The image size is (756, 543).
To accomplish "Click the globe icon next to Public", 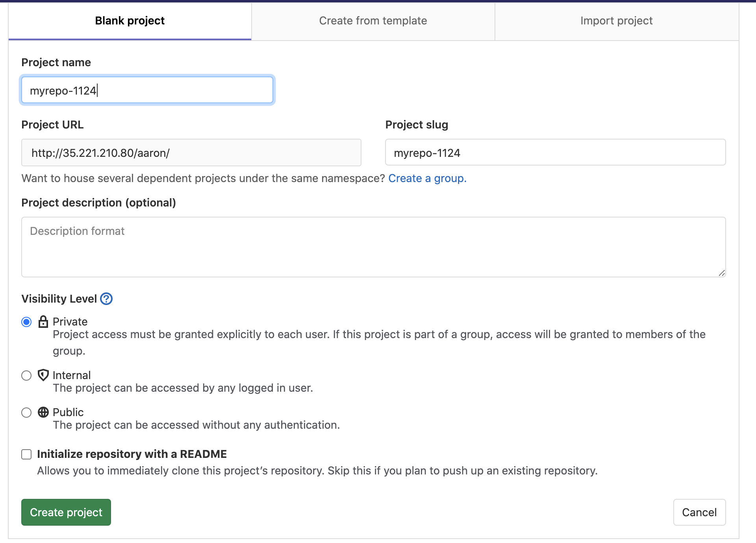I will (x=43, y=413).
